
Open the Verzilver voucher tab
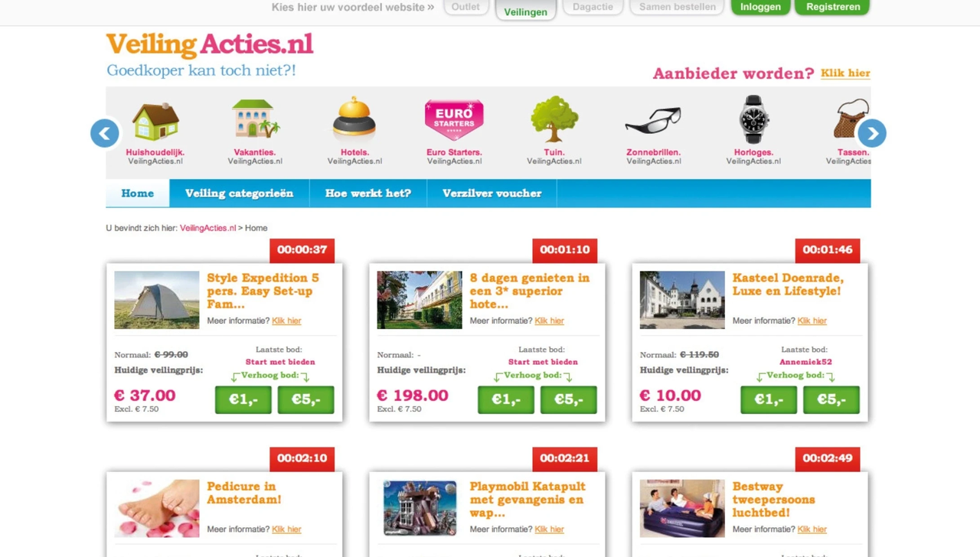[x=492, y=194]
